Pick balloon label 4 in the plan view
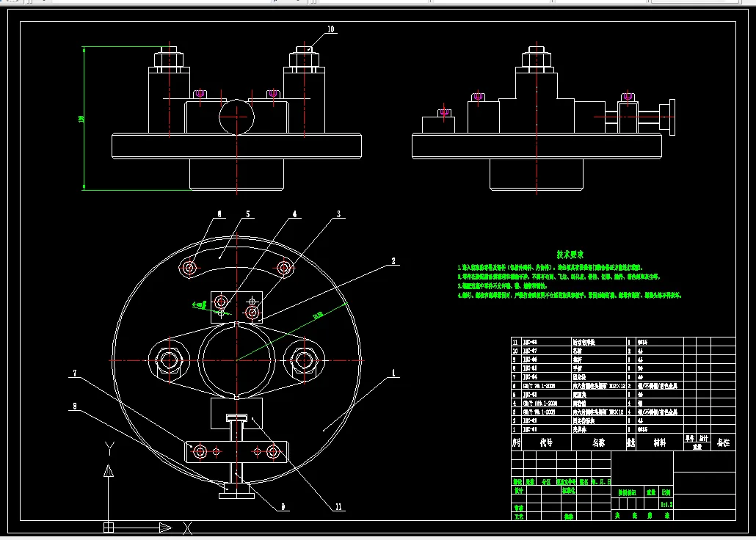This screenshot has width=756, height=540. coord(294,214)
